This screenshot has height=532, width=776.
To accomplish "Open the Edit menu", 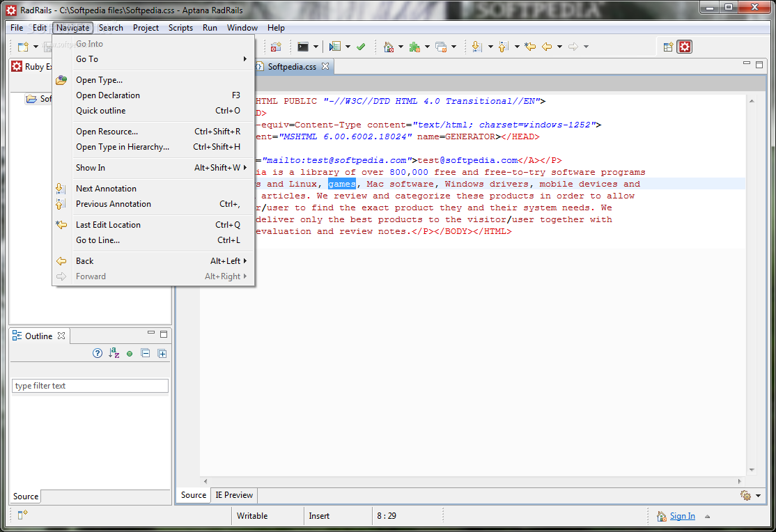I will tap(40, 28).
